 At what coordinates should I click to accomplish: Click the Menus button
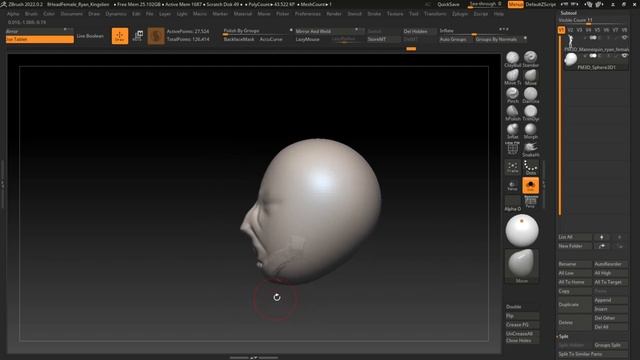click(x=516, y=4)
